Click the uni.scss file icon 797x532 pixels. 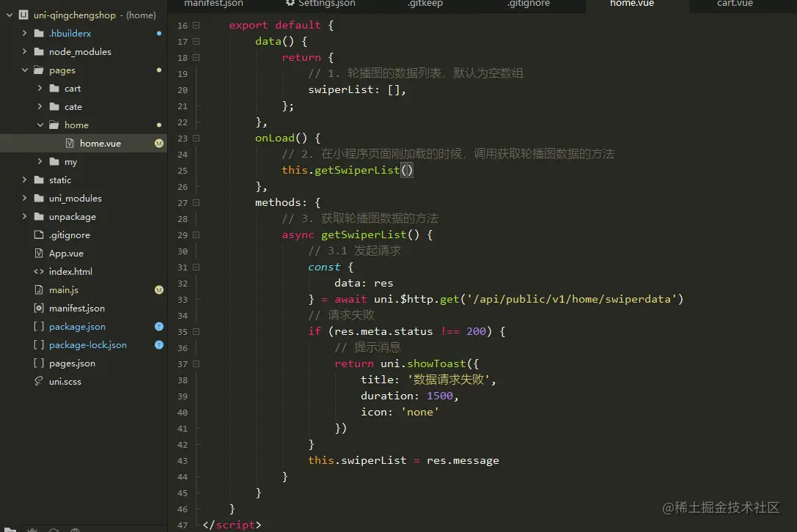(39, 381)
